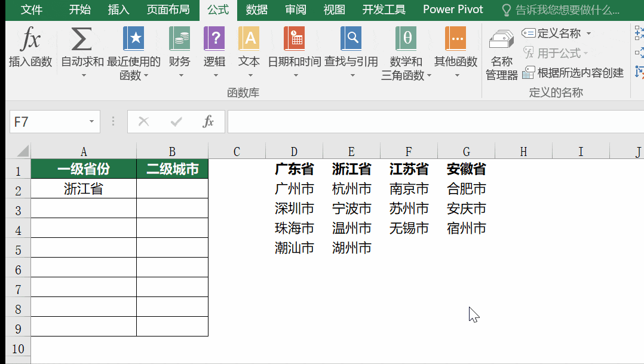This screenshot has height=364, width=644.
Task: Click the AutoSum sigma icon
Action: click(x=82, y=39)
